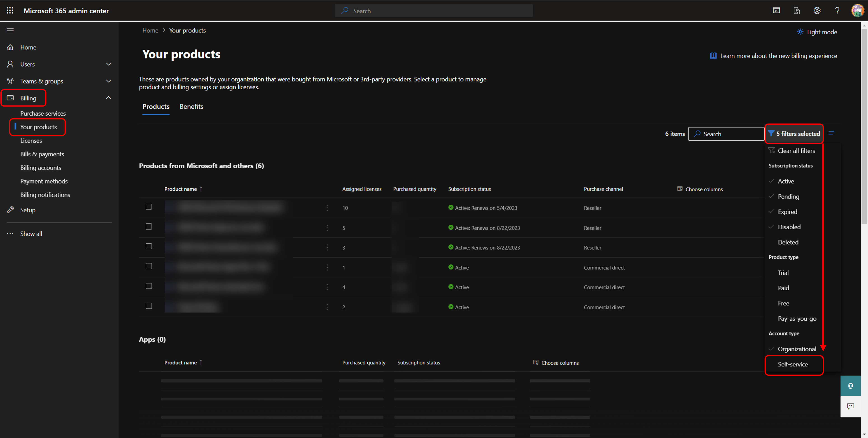Go to Home breadcrumb link
The image size is (868, 438).
150,30
